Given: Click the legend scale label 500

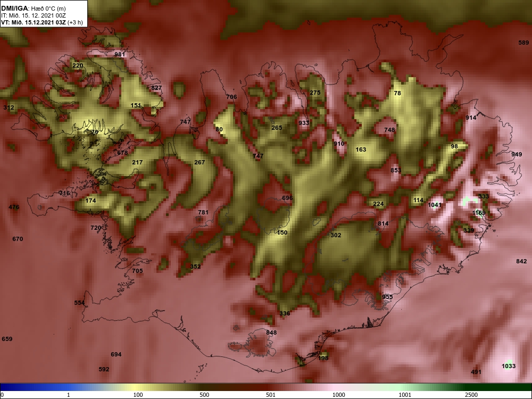Looking at the screenshot, I should click(205, 395).
